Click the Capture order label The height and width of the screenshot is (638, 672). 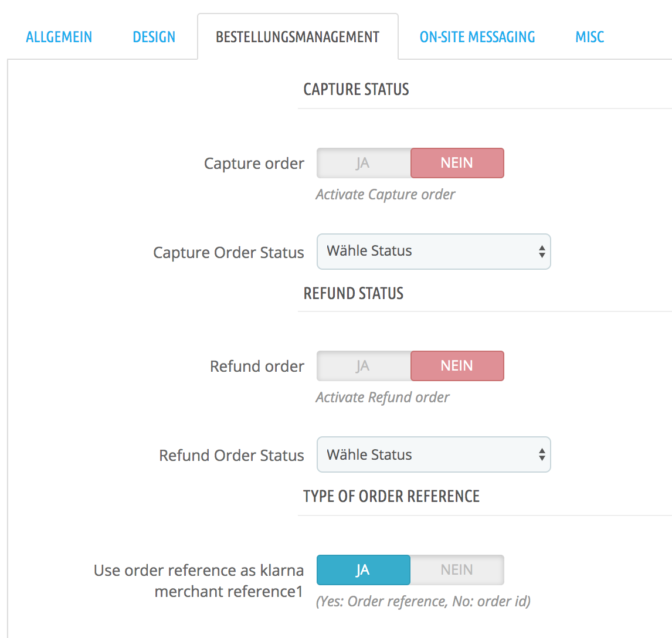coord(254,164)
